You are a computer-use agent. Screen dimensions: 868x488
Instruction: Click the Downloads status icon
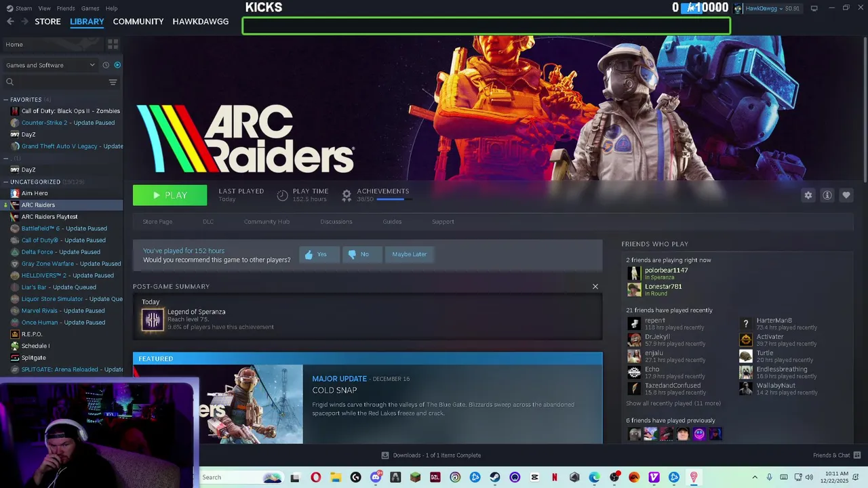click(385, 455)
